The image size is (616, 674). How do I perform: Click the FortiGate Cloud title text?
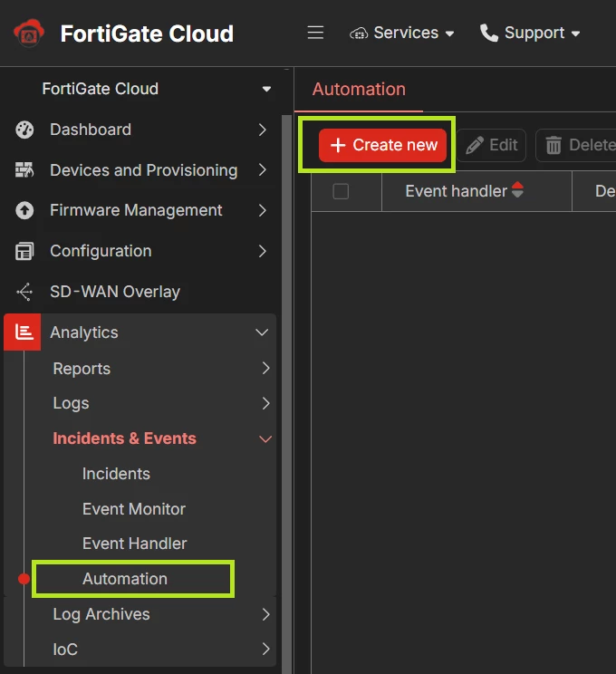click(x=147, y=34)
